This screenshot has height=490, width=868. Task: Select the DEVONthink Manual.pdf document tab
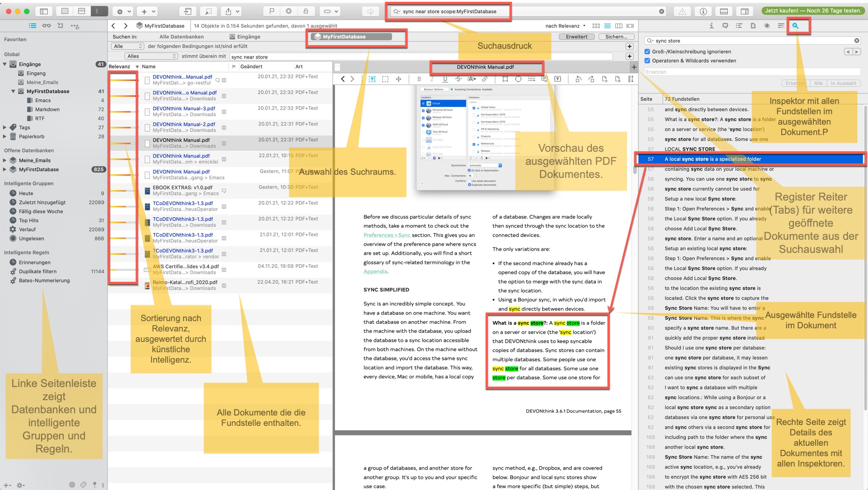(x=485, y=67)
